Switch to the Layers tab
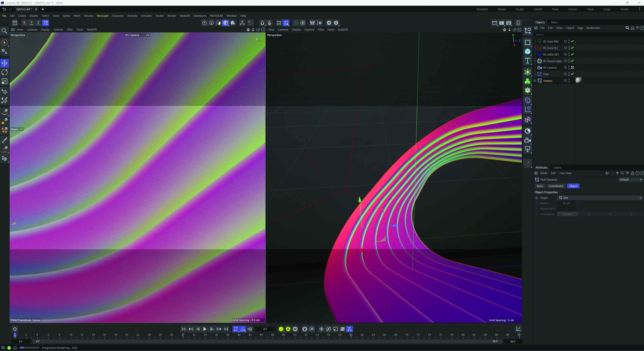The height and width of the screenshot is (351, 644). (x=557, y=168)
